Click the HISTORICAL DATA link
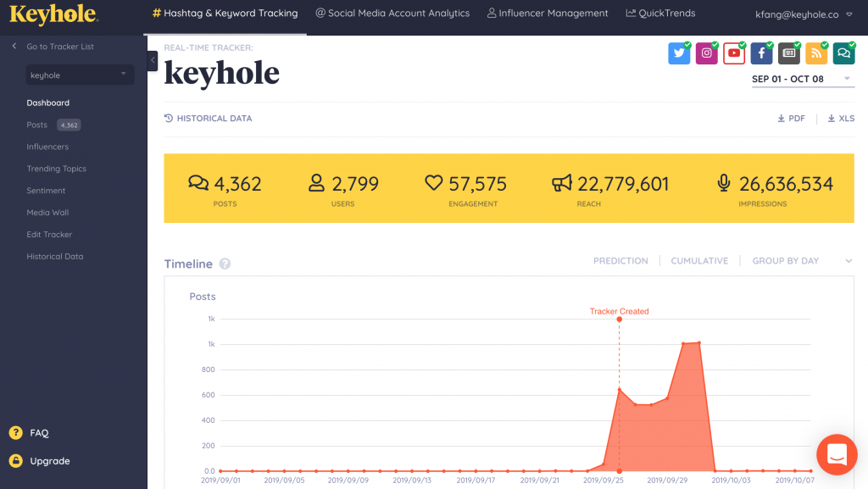This screenshot has width=868, height=489. click(x=209, y=119)
